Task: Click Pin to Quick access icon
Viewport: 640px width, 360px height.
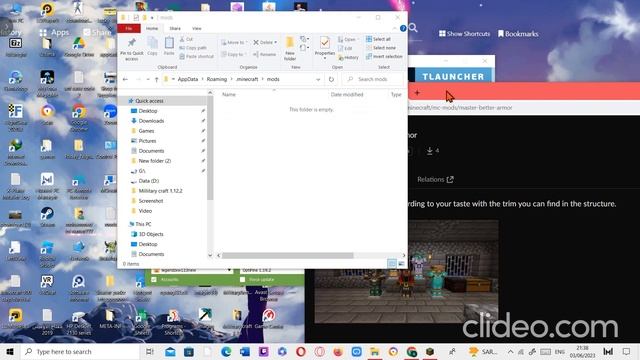Action: pos(131,42)
